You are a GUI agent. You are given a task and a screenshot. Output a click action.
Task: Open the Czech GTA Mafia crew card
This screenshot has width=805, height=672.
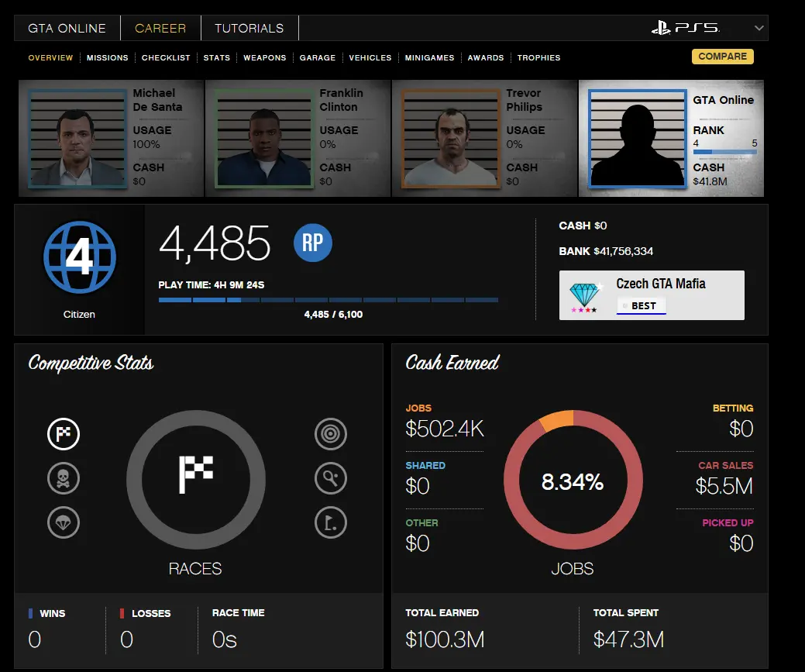pos(652,295)
